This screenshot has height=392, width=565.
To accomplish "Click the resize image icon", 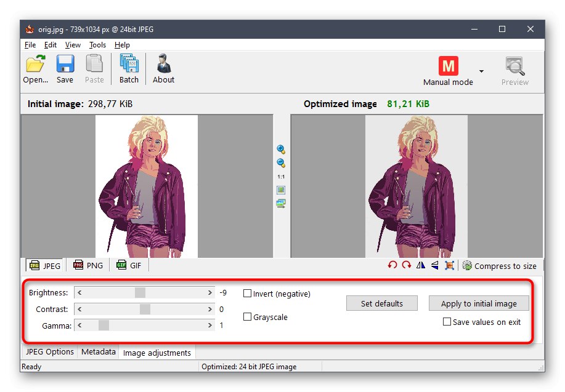I will [449, 265].
